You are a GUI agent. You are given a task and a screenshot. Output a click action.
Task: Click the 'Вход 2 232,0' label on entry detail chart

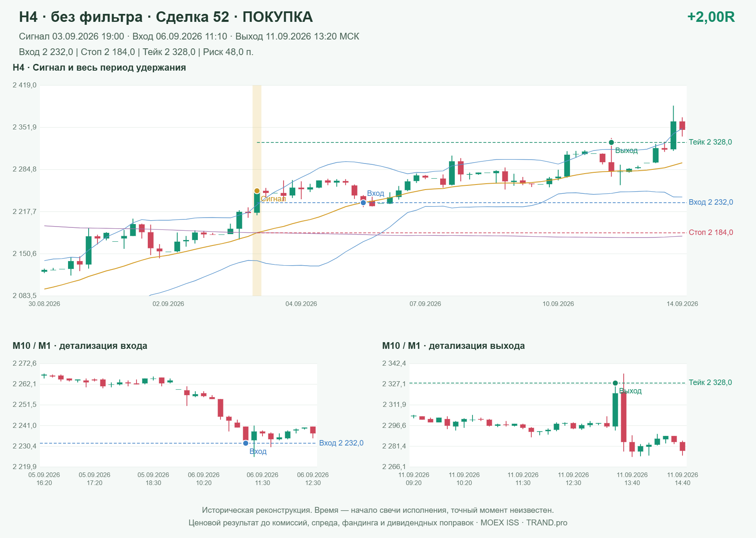coord(341,443)
